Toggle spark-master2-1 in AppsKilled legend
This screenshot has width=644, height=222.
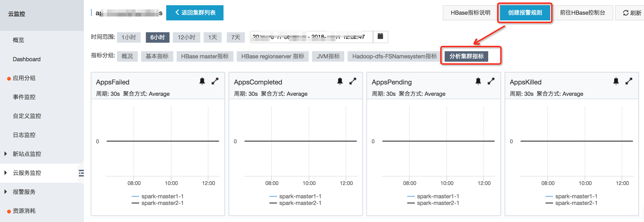pos(571,203)
